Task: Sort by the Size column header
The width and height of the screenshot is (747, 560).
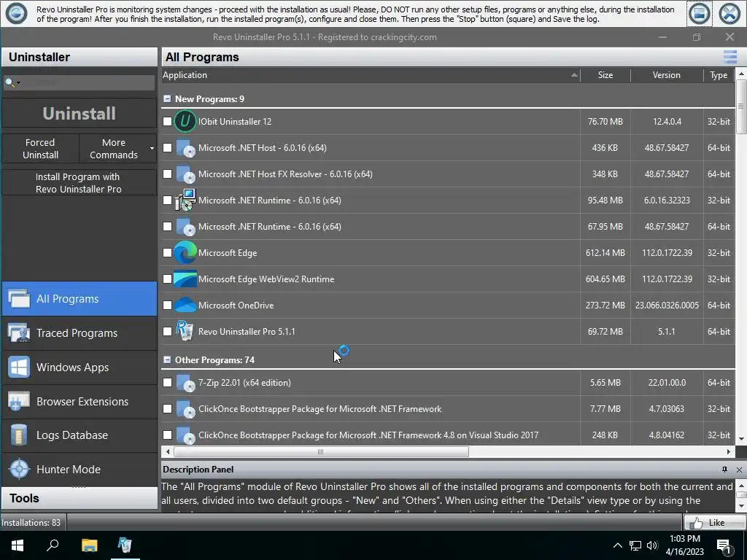Action: coord(605,75)
